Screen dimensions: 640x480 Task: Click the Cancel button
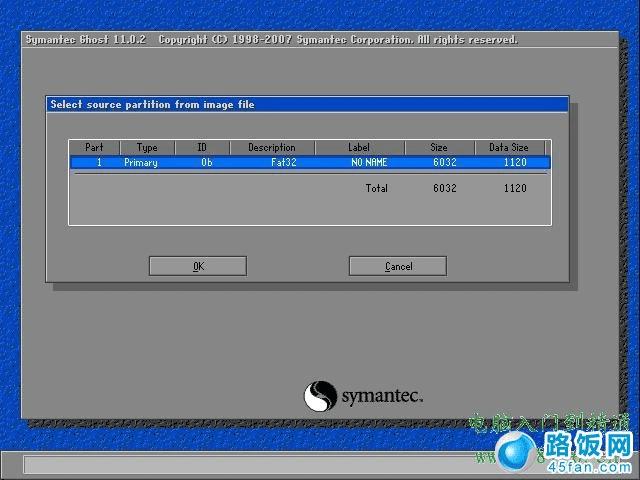click(398, 266)
